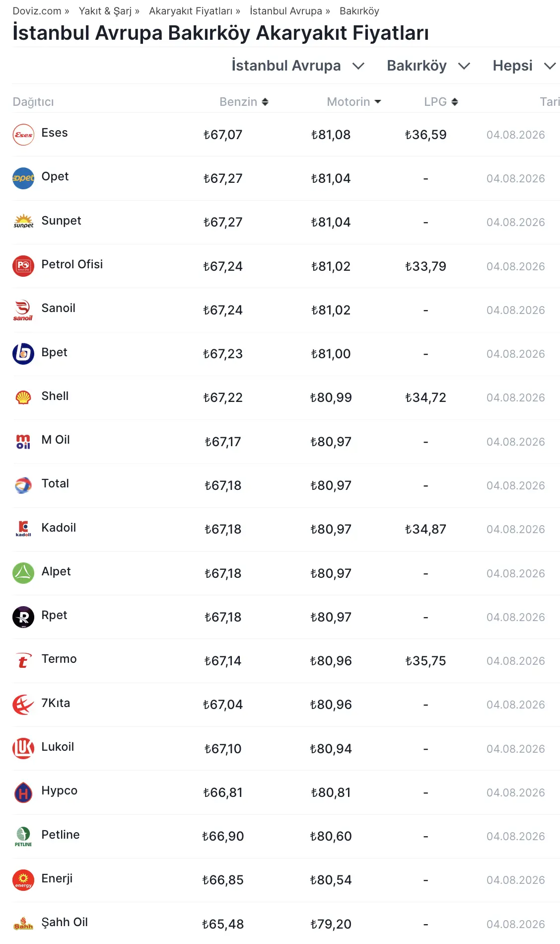Click the Eses brand logo
The width and height of the screenshot is (560, 944).
point(23,135)
